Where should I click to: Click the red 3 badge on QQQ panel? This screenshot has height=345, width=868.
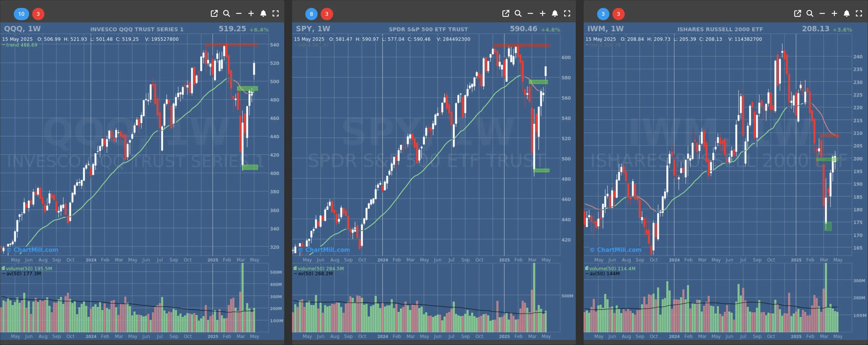[x=38, y=14]
